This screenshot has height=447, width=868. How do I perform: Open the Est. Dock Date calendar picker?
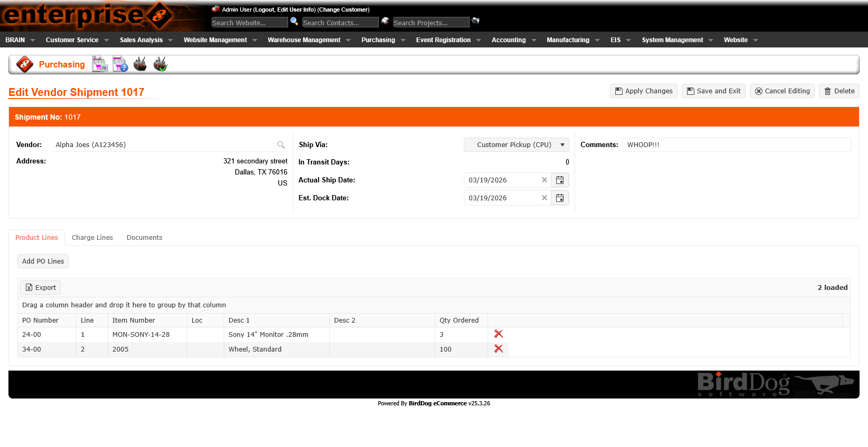coord(560,198)
